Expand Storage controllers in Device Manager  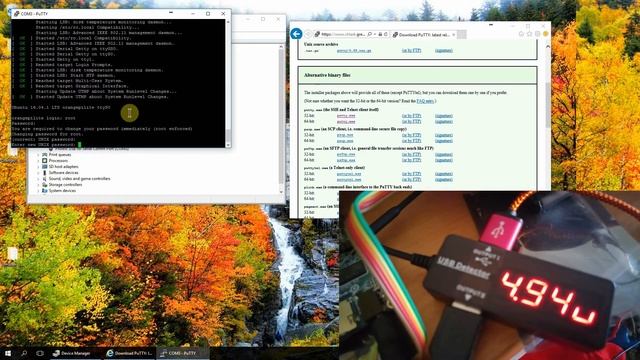39,185
